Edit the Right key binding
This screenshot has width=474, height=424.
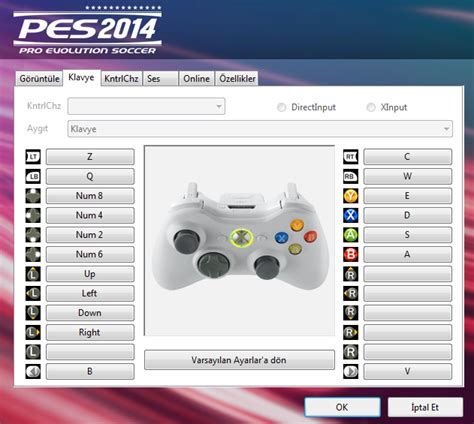pyautogui.click(x=90, y=332)
